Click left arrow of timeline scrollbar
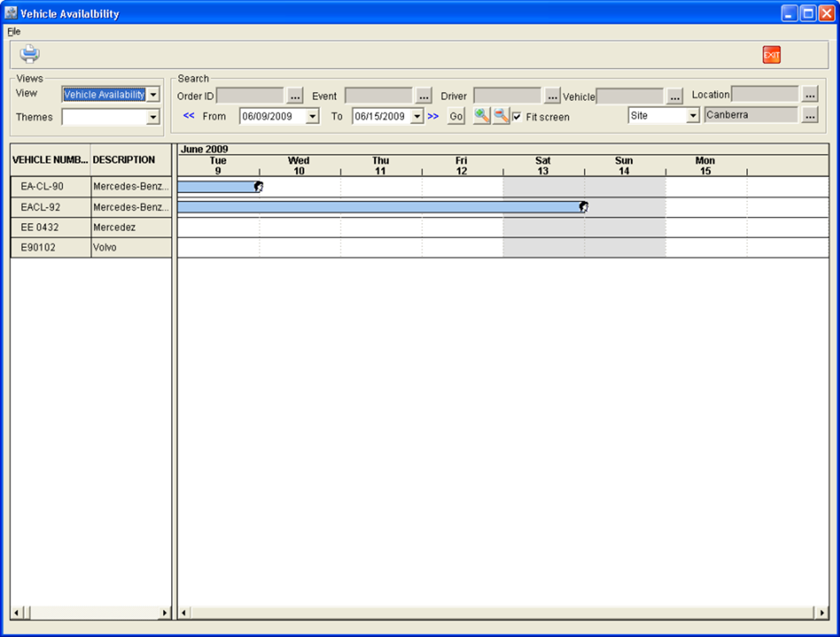 (x=184, y=613)
